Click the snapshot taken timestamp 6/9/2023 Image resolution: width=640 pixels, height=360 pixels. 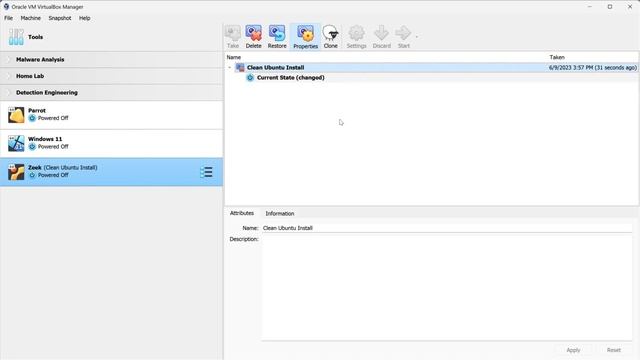pos(593,67)
